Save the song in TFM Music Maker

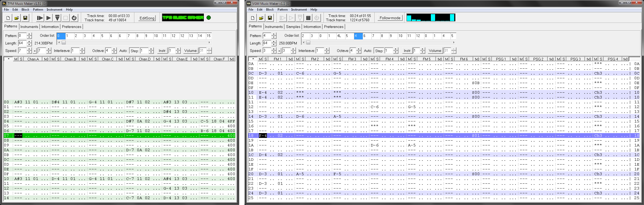(25, 18)
